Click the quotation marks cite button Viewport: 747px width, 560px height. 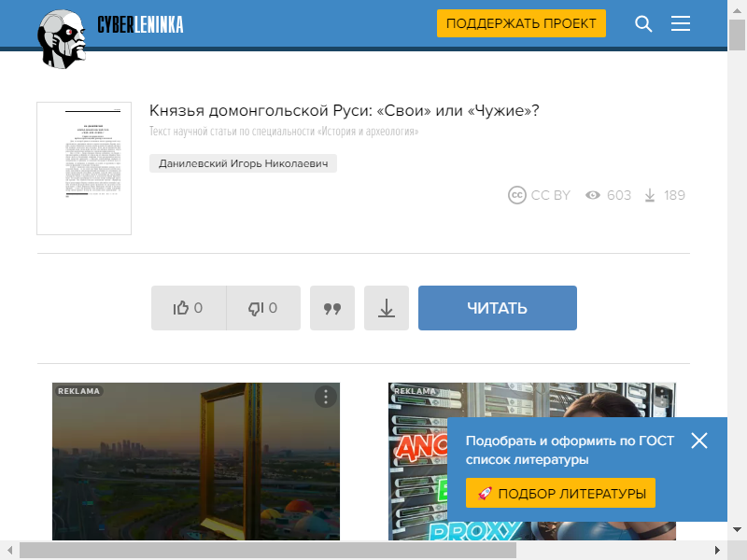point(332,308)
